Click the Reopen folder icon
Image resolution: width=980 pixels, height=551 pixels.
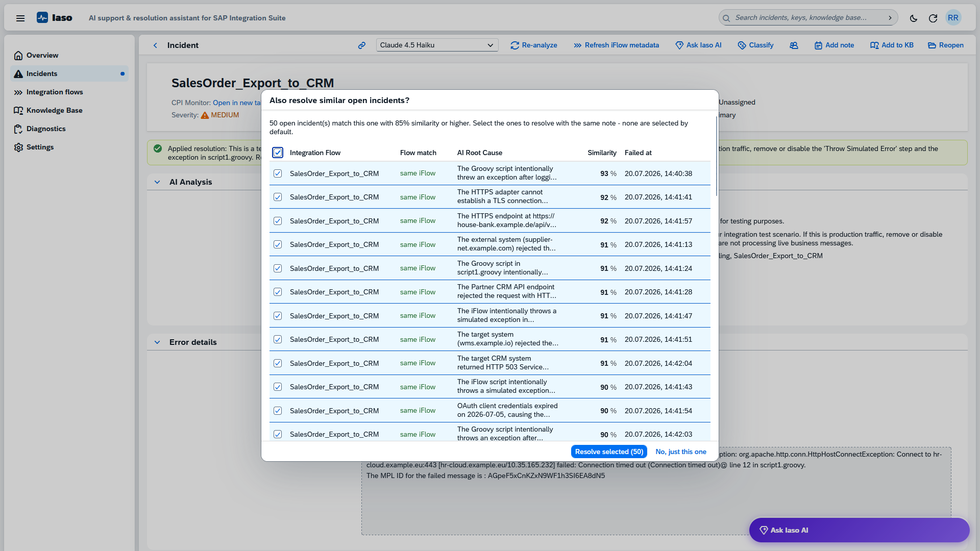932,45
